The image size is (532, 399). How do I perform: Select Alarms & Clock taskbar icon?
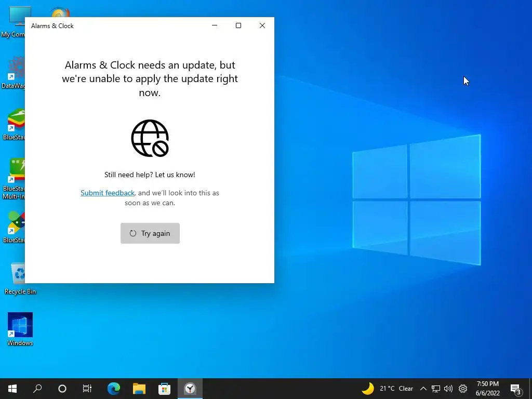pos(190,389)
